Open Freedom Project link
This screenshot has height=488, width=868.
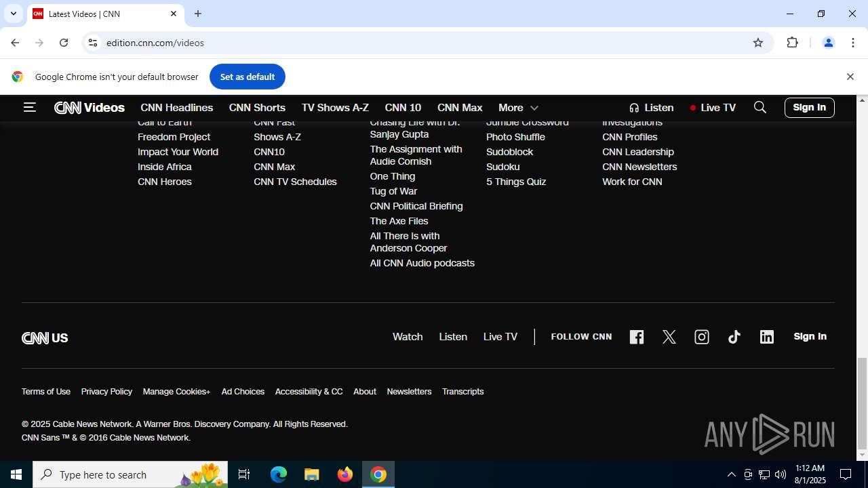(x=174, y=137)
